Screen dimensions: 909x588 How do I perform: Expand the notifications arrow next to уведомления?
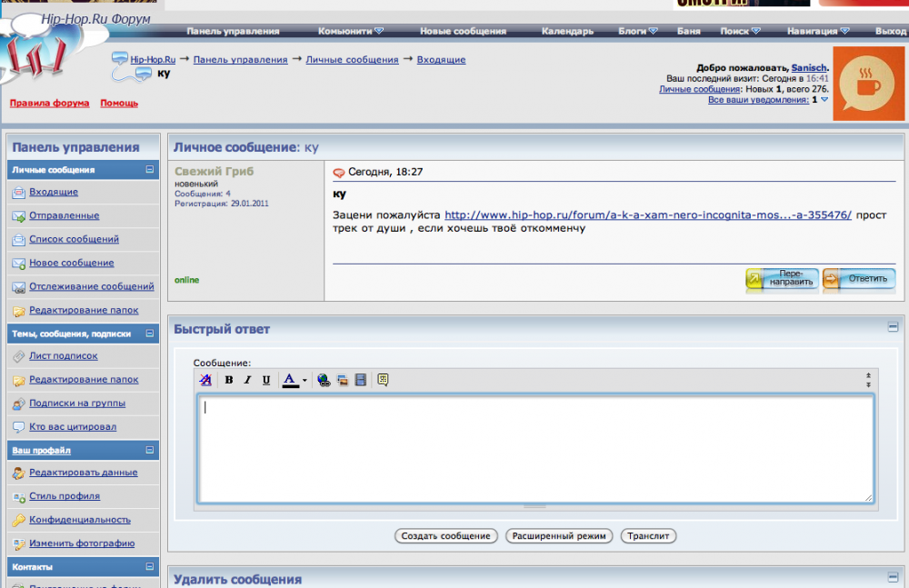pyautogui.click(x=824, y=100)
